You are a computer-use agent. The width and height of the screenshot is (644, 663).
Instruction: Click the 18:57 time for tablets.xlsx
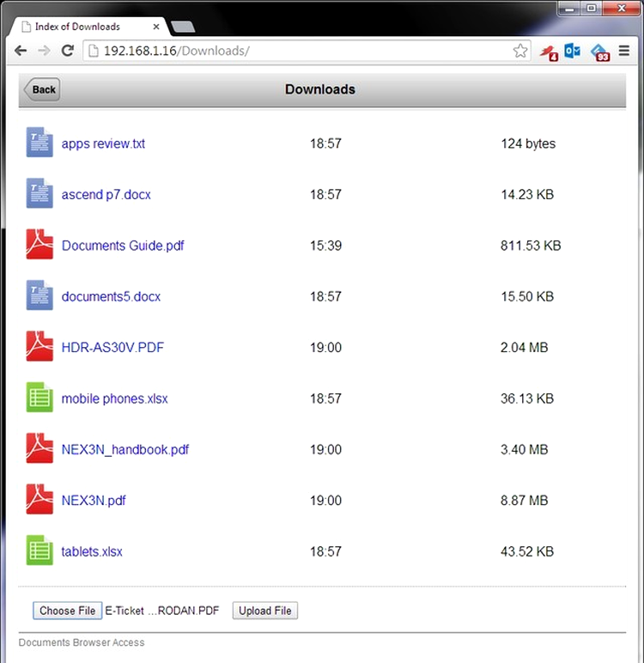(x=325, y=552)
